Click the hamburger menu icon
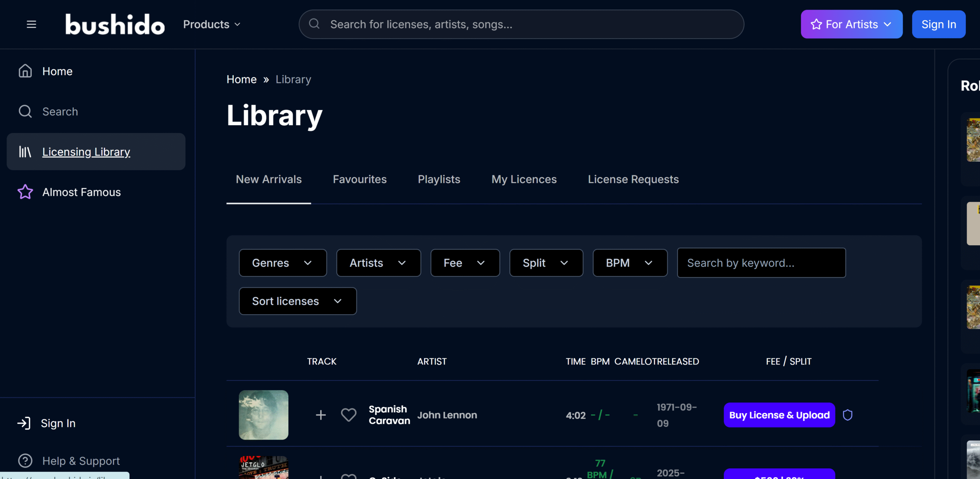The image size is (980, 479). (31, 24)
